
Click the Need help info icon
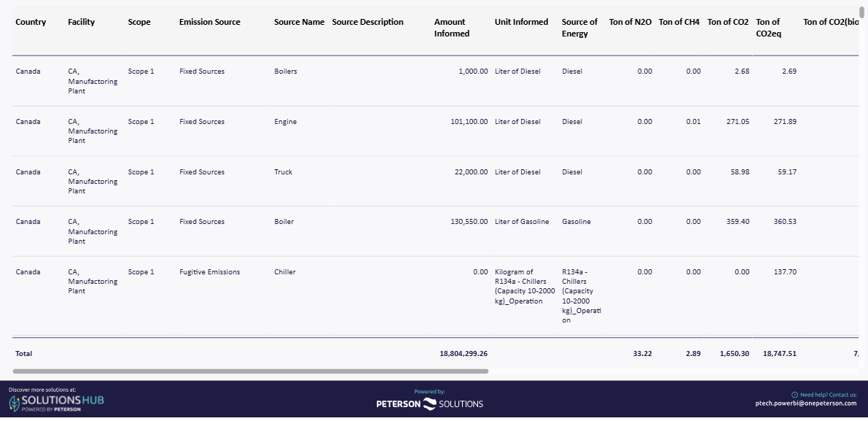pos(794,395)
